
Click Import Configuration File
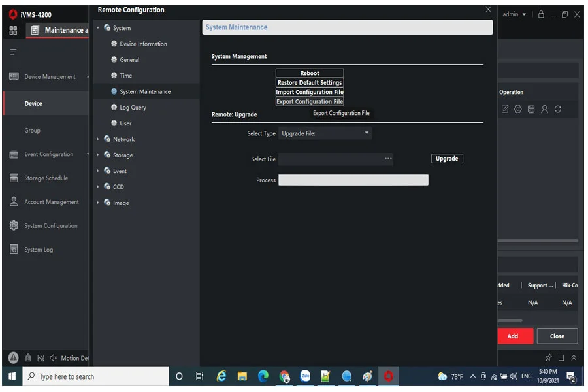pyautogui.click(x=310, y=92)
